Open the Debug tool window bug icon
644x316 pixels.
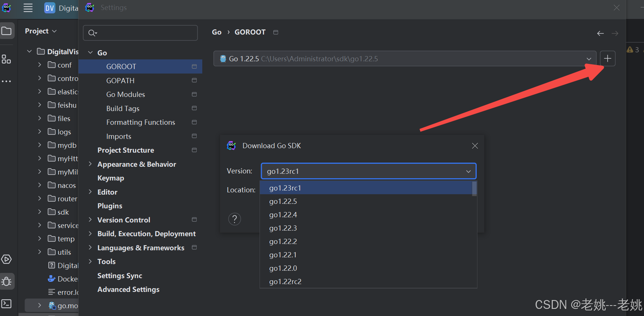point(6,281)
